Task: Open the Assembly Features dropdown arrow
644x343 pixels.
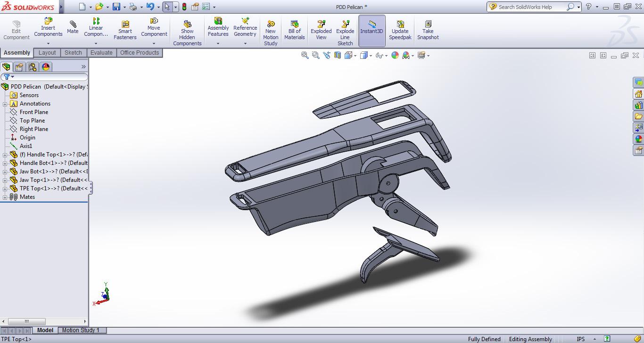Action: pyautogui.click(x=218, y=43)
